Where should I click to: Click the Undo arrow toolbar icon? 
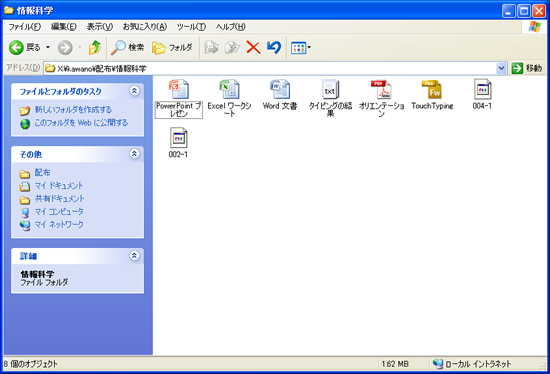(x=274, y=47)
